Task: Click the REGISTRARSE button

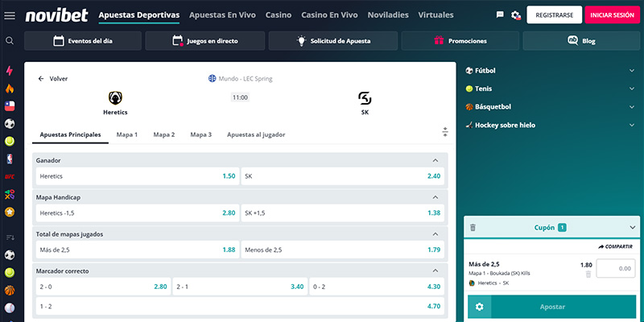Action: (555, 14)
